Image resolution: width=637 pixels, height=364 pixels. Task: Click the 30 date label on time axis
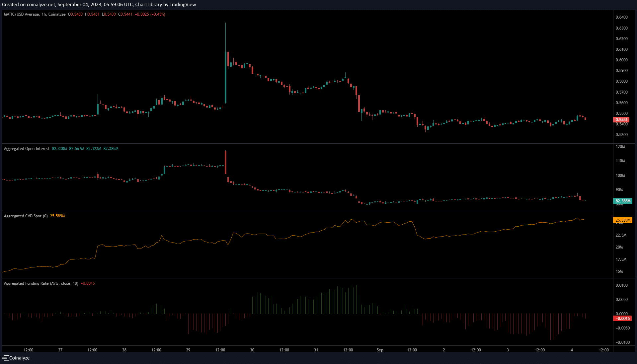(x=252, y=350)
